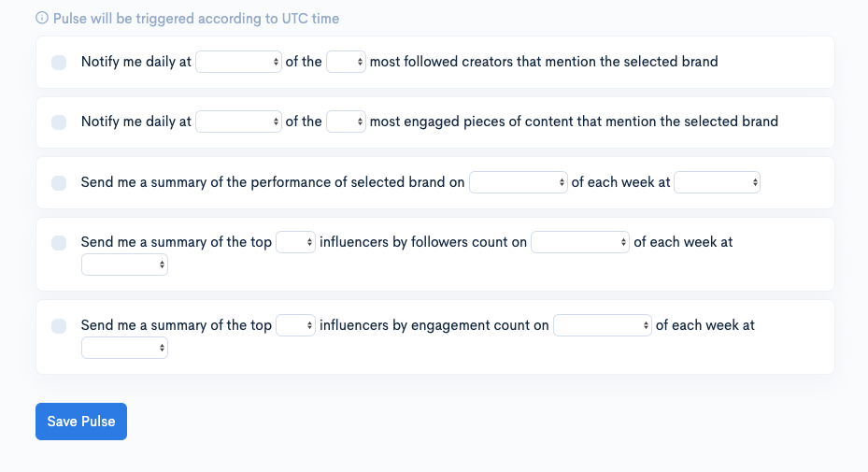Choose weekday for influencers by followers count summary
This screenshot has height=472, width=868.
[x=580, y=242]
